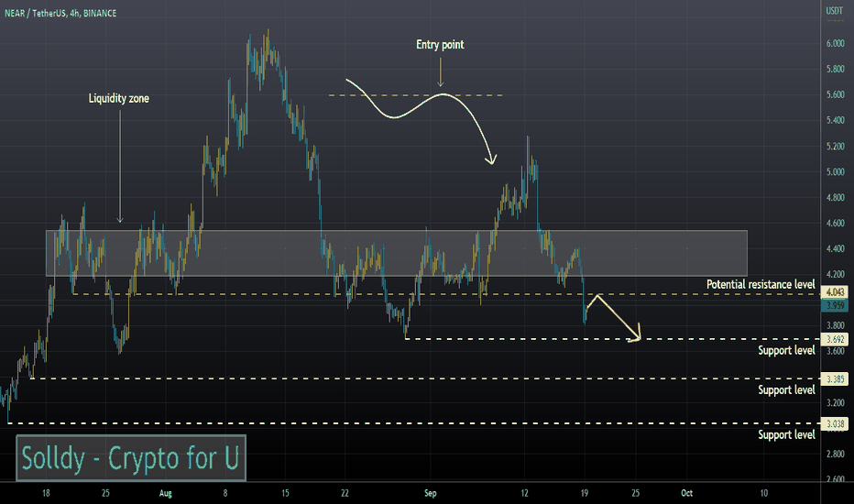Click the 2.800 price axis label
Image resolution: width=854 pixels, height=504 pixels.
pos(835,455)
